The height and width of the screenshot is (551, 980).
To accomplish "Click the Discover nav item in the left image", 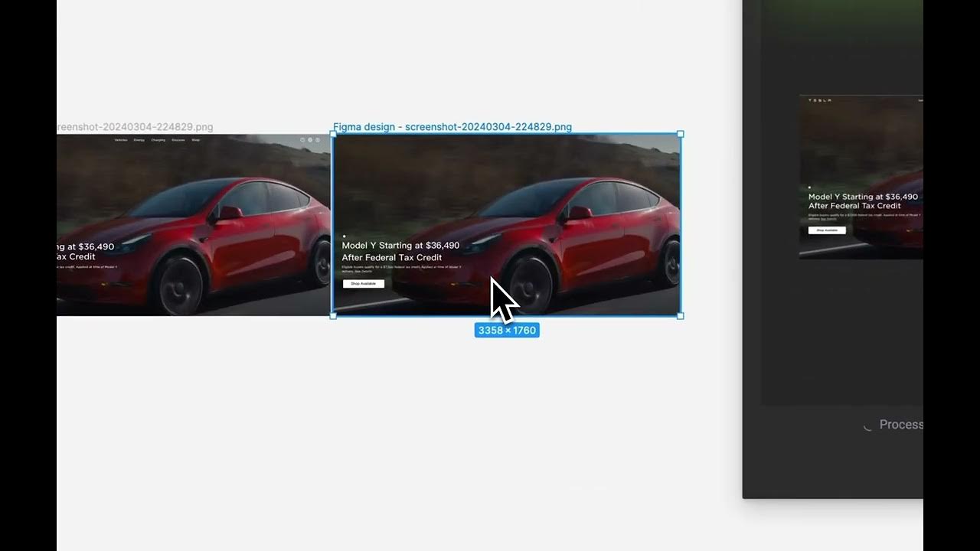I will 178,140.
